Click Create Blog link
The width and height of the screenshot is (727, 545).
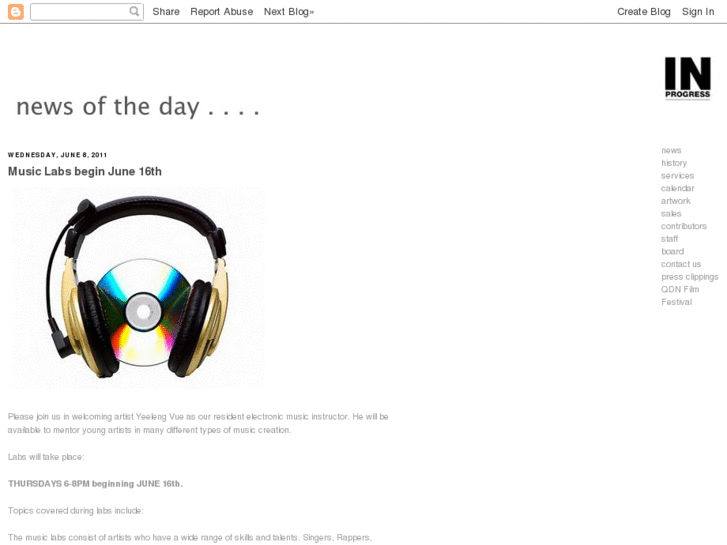click(644, 12)
